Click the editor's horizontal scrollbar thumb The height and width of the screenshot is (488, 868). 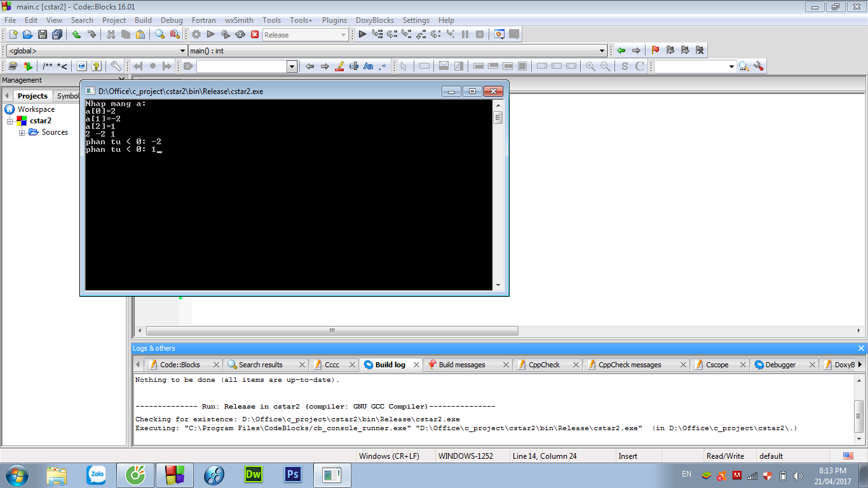tap(332, 331)
